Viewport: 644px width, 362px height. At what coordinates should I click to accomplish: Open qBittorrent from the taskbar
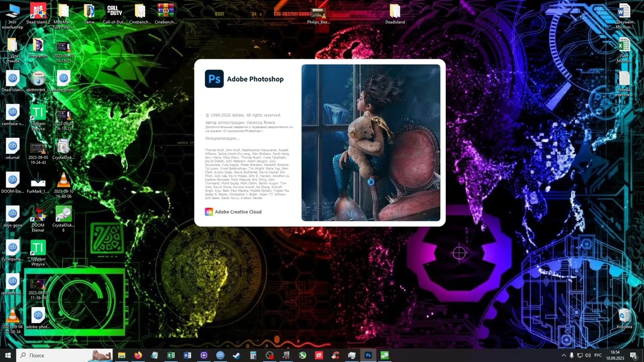(x=220, y=355)
